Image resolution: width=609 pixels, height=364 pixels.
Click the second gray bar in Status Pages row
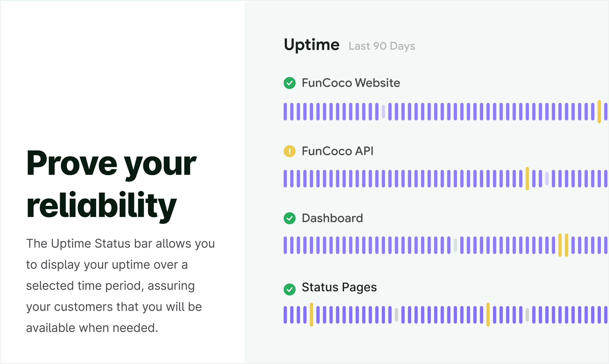coord(527,315)
